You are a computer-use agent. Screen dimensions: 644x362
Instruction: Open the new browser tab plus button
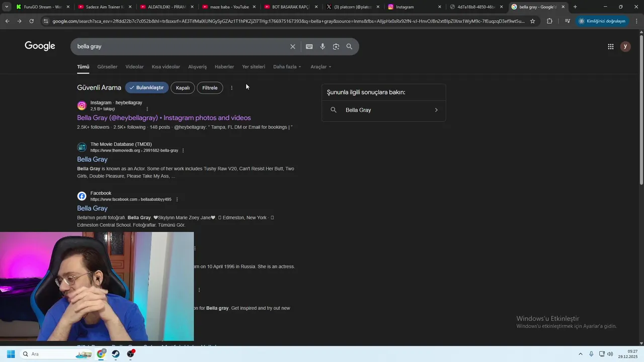pyautogui.click(x=575, y=7)
